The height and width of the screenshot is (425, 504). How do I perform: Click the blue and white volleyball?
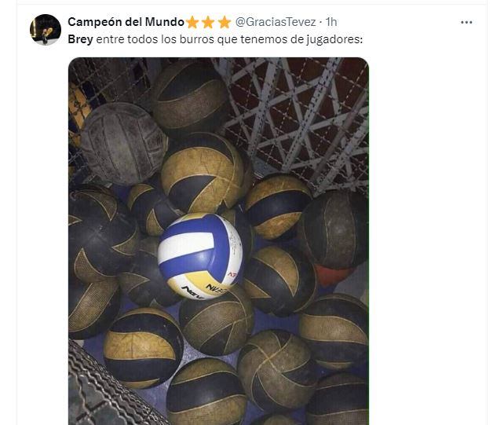coord(200,256)
